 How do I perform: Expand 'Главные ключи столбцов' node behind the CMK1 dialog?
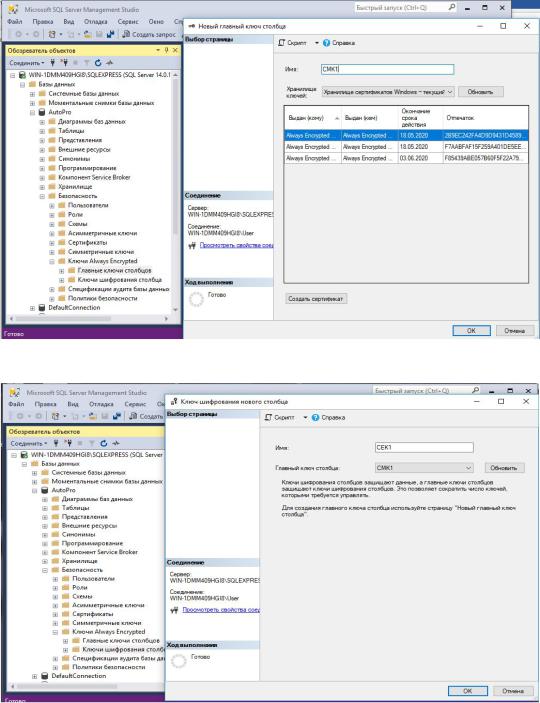(61, 270)
